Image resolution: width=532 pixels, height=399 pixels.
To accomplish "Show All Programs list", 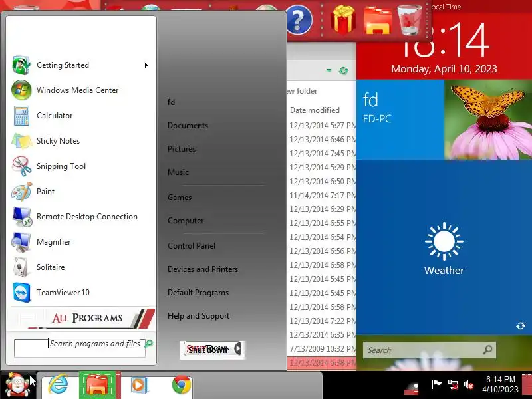I will [81, 318].
